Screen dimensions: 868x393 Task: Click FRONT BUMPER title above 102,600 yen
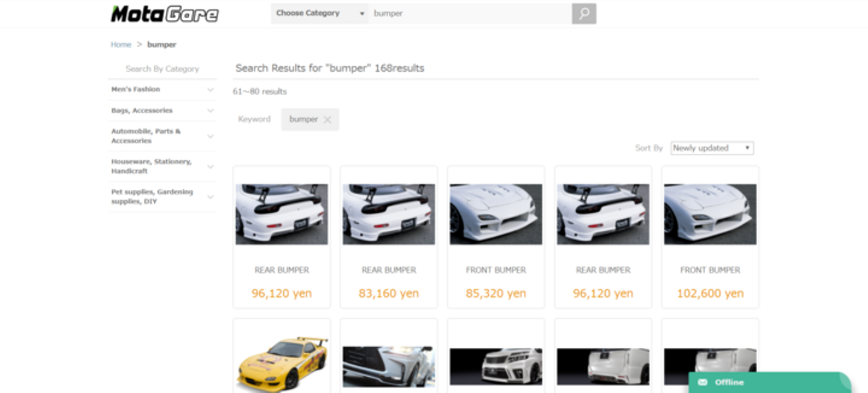click(710, 270)
